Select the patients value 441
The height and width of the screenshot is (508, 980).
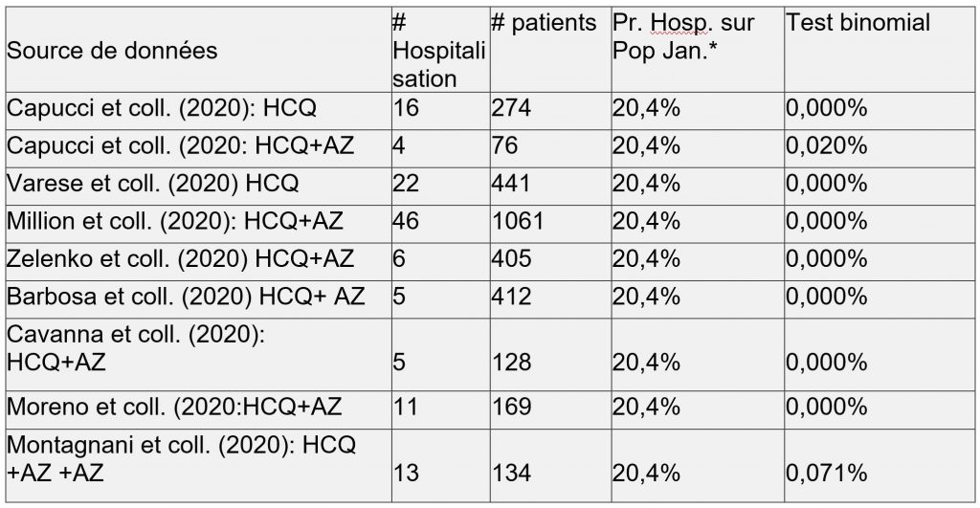[x=511, y=183]
